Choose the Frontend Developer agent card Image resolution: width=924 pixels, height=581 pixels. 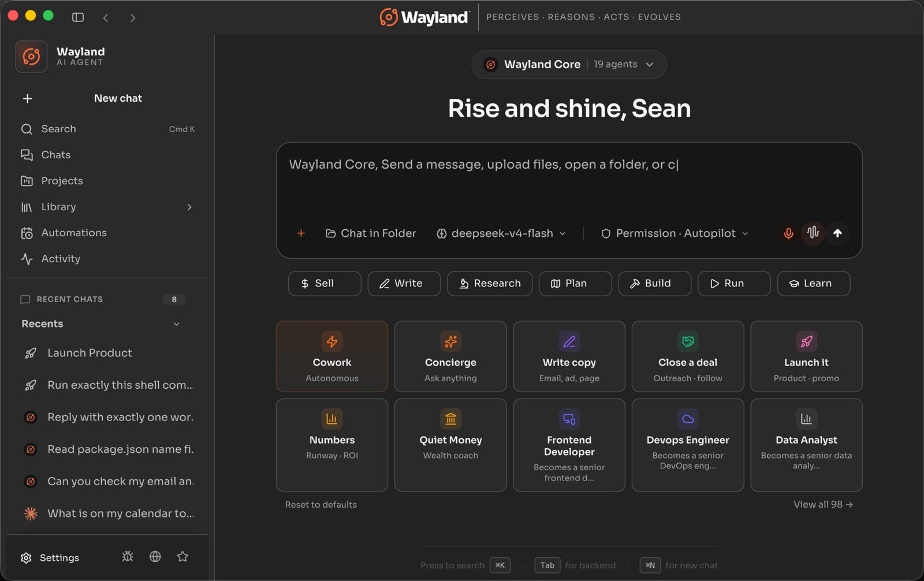(569, 445)
